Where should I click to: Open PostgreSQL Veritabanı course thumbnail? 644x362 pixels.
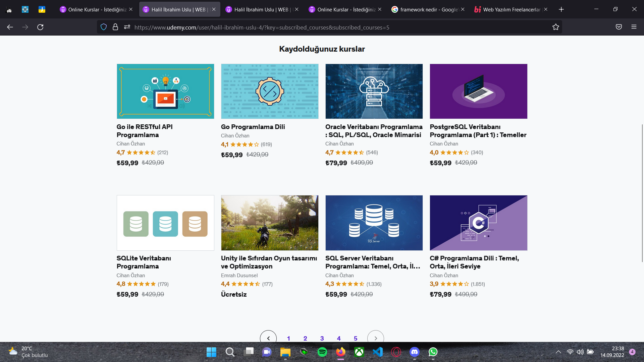click(x=478, y=91)
